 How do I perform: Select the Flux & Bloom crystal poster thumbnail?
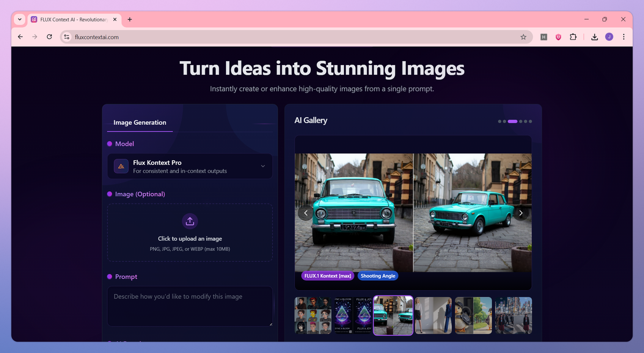[353, 315]
